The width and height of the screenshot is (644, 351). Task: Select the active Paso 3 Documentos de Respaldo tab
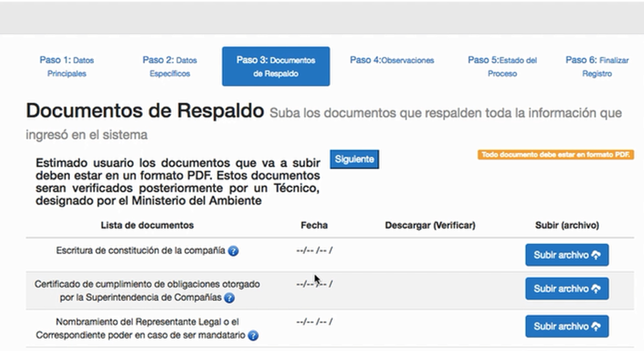tap(276, 66)
